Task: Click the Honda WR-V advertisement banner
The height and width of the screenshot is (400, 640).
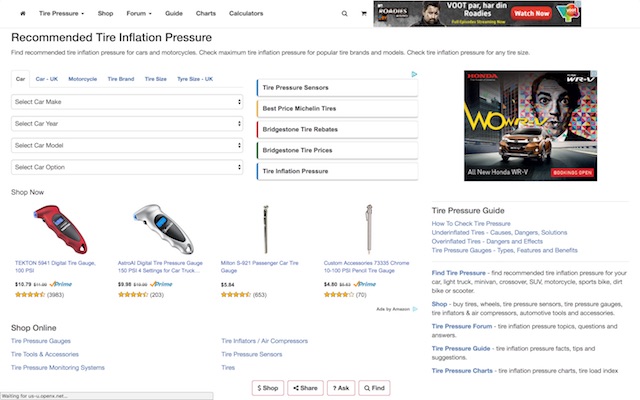Action: [530, 126]
